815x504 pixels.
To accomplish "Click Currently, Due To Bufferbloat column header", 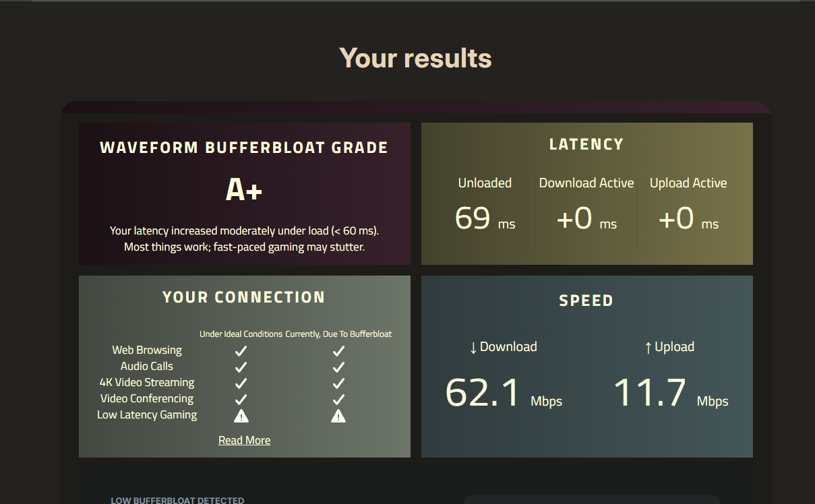I will point(338,334).
